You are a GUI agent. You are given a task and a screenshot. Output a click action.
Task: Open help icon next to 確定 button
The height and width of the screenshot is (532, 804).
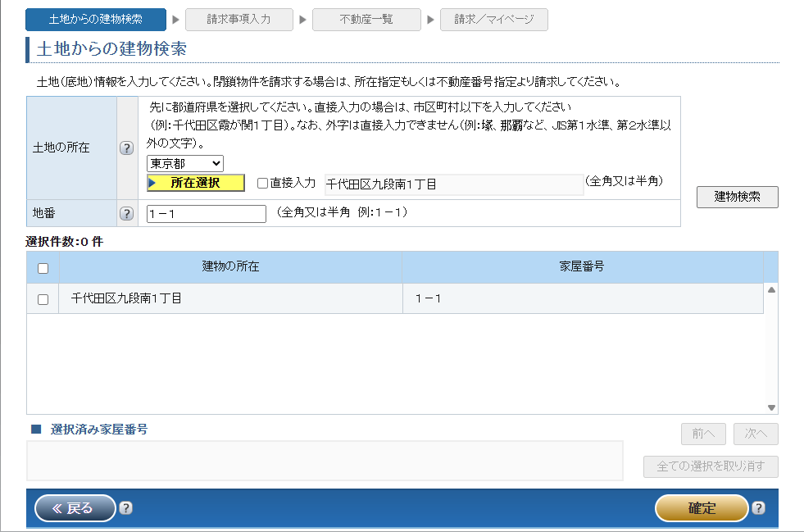758,508
